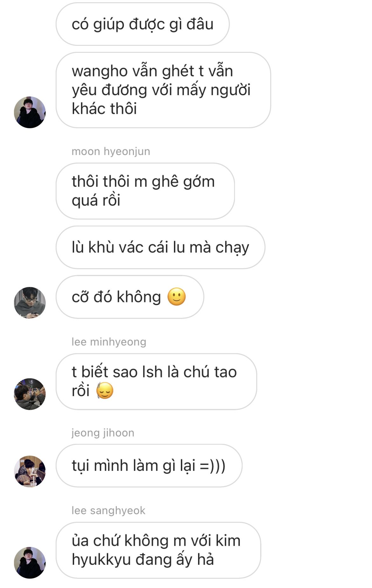Viewport: 372px width, 588px height.
Task: Click the 'jeong jihoon' sender name
Action: 103,433
